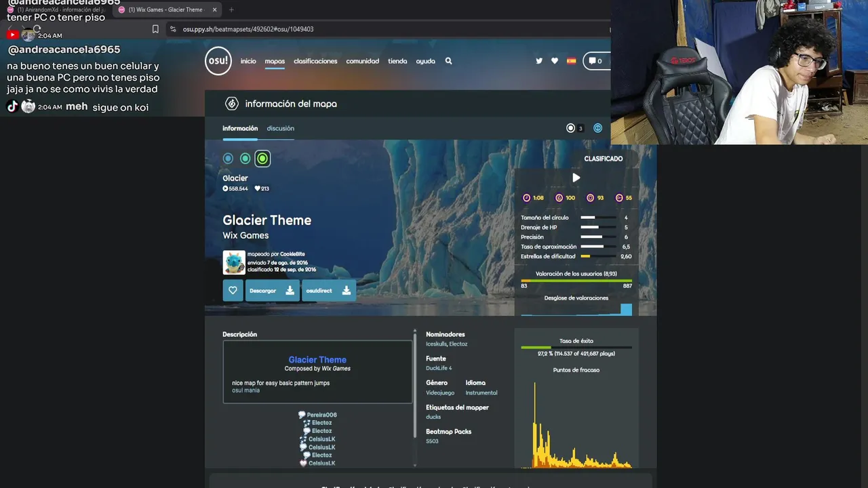This screenshot has height=488, width=868.
Task: Click the osu! mania link in description
Action: tap(245, 390)
